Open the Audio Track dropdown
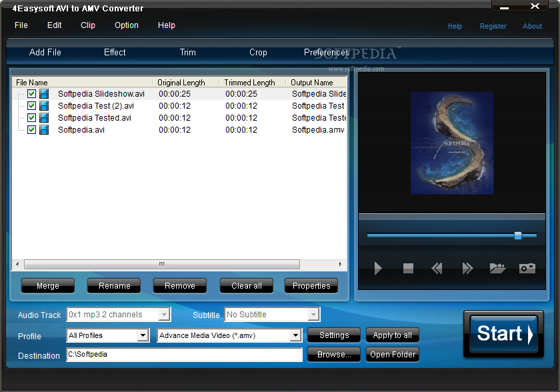Viewport: 560px width, 392px height. point(164,315)
